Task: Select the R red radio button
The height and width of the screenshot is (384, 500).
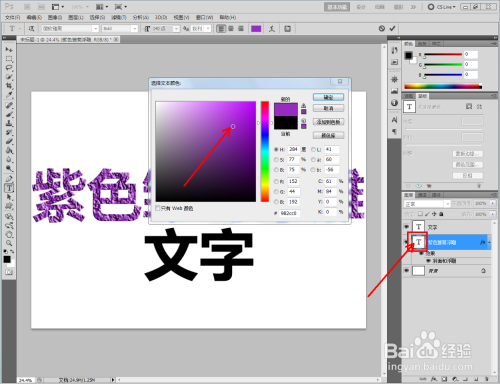Action: coord(276,182)
